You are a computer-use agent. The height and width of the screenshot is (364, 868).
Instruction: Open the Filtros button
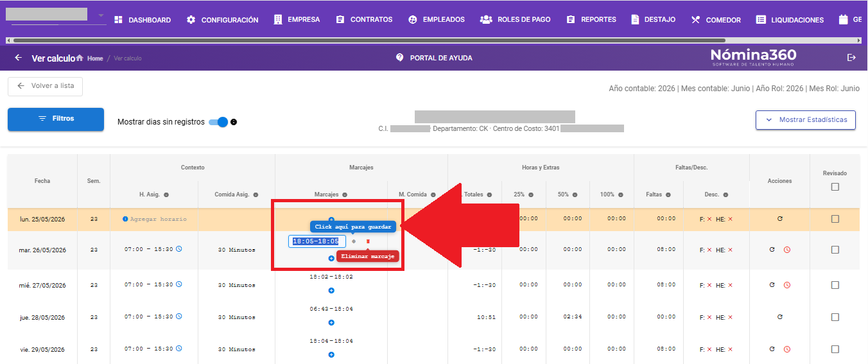56,119
